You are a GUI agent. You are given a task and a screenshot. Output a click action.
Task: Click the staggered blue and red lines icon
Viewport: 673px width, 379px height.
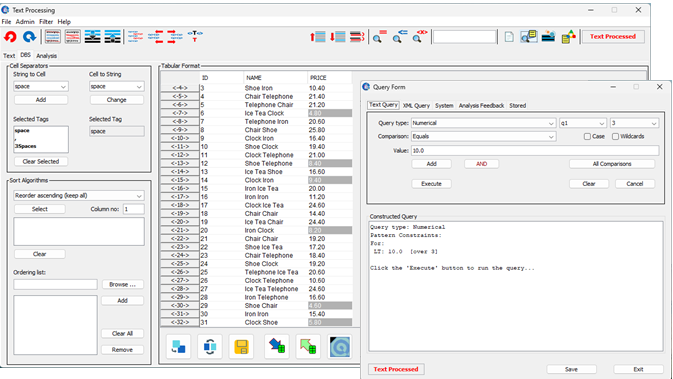pyautogui.click(x=136, y=36)
